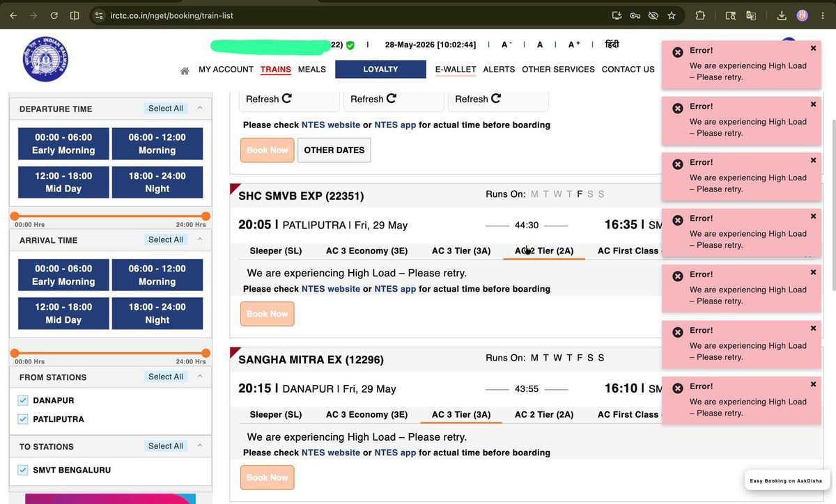Click the OTHER DATES button

coord(334,150)
